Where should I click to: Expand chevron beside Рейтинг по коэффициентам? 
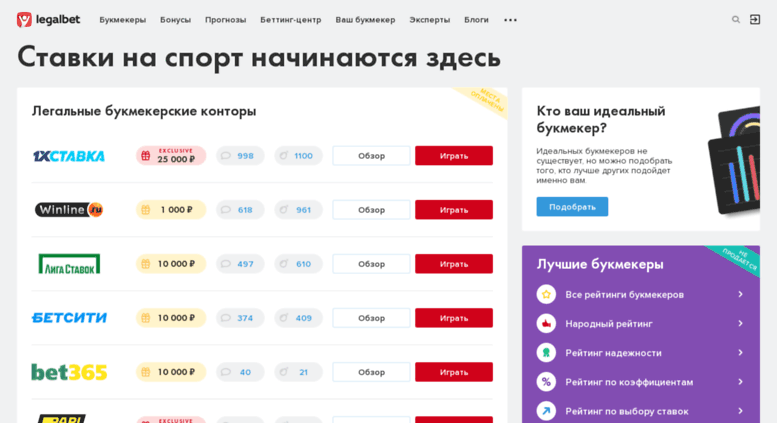(740, 382)
